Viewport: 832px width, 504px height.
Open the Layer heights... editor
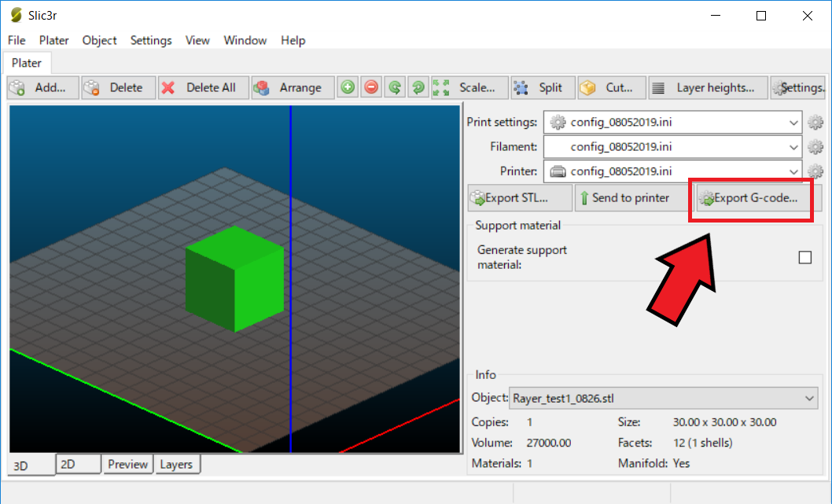[x=709, y=87]
